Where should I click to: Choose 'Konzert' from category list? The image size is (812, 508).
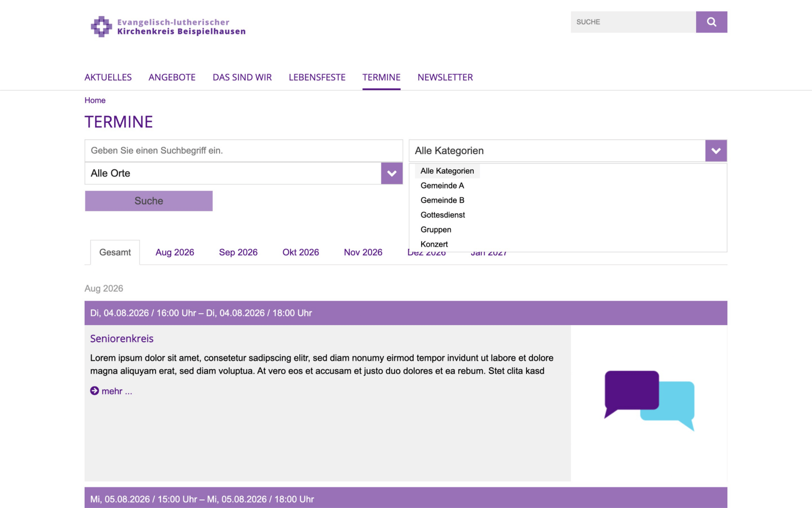[434, 244]
